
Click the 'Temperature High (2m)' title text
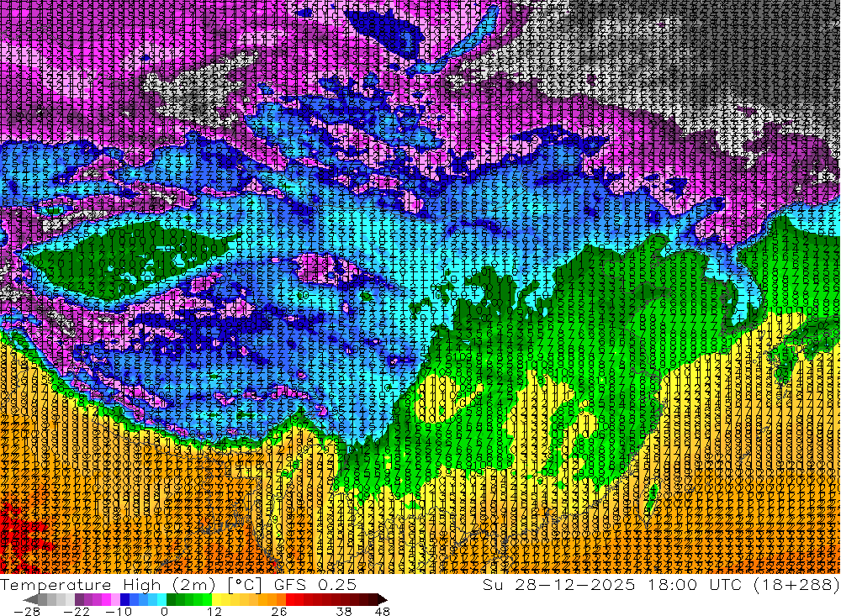[x=108, y=585]
